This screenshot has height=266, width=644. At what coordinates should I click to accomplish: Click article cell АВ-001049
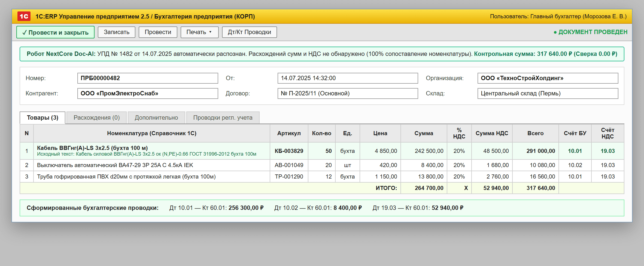289,165
